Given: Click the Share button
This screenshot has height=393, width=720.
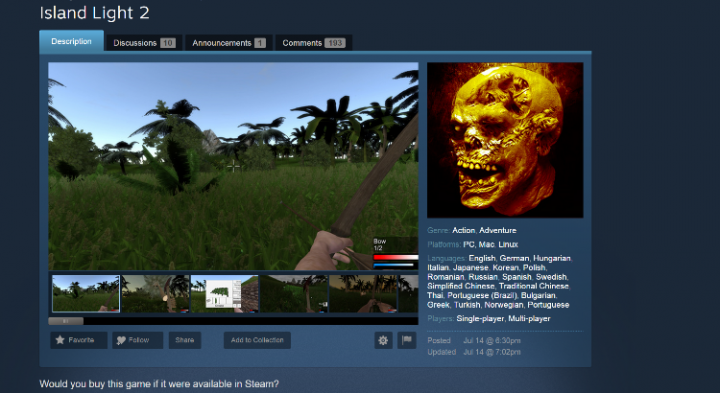Looking at the screenshot, I should 185,340.
